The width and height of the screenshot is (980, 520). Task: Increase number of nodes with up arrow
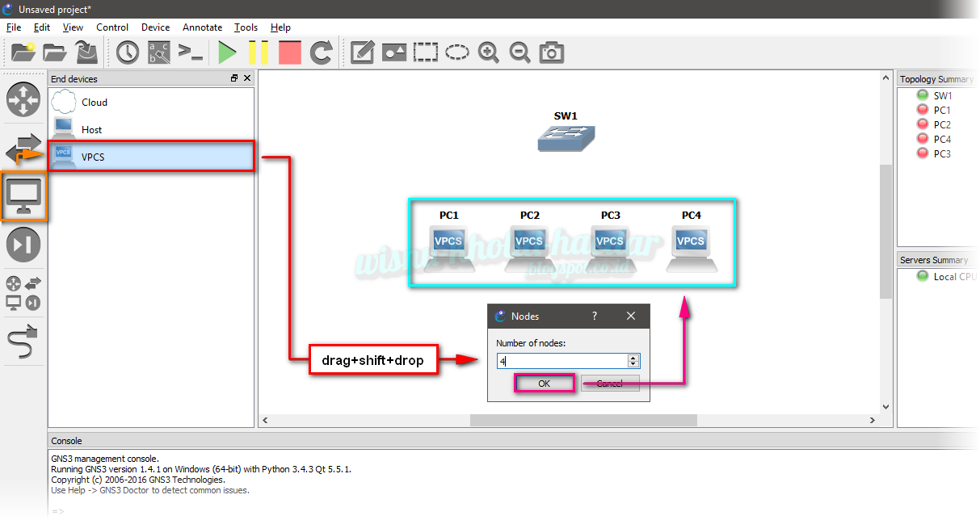click(x=633, y=358)
